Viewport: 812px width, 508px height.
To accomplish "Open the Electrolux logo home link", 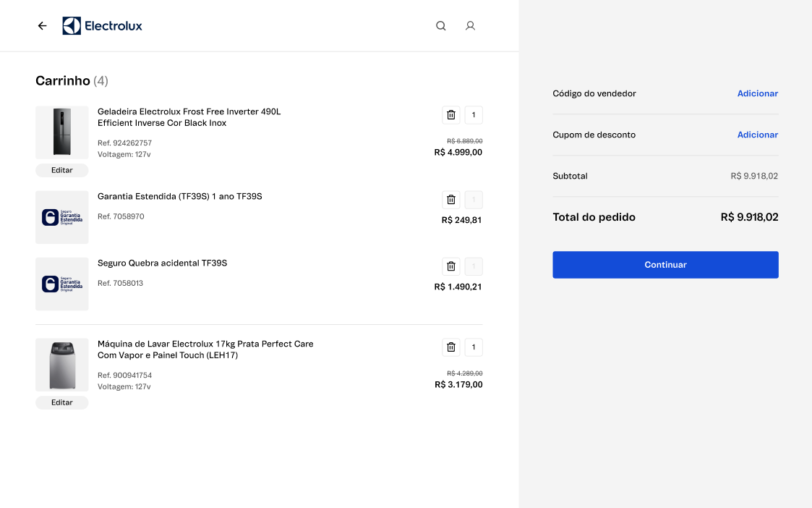I will pyautogui.click(x=102, y=26).
